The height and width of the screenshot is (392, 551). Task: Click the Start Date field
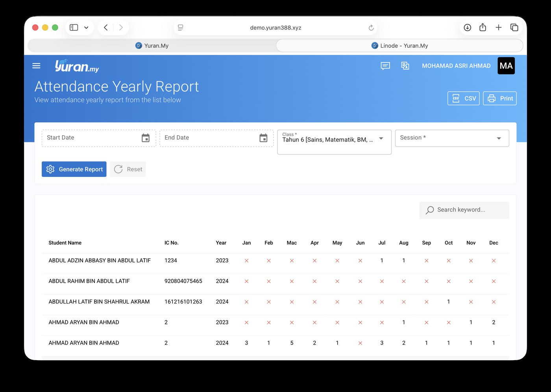click(x=99, y=138)
